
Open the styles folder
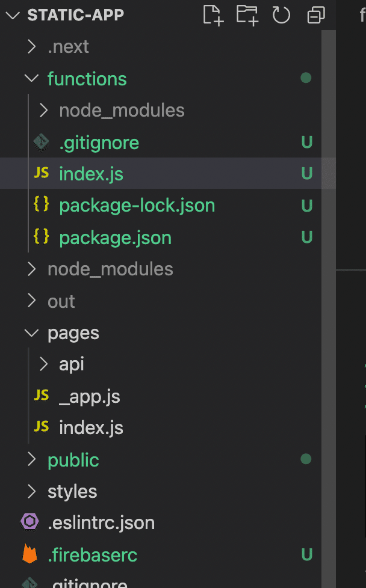point(72,491)
